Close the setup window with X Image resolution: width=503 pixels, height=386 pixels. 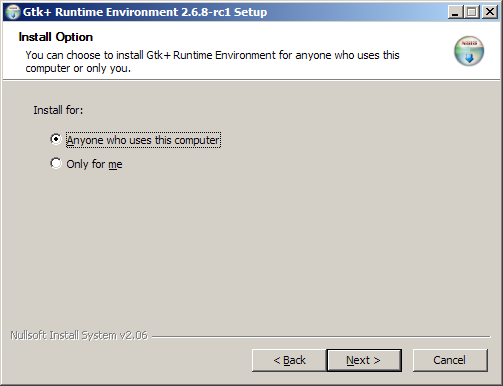coord(490,12)
